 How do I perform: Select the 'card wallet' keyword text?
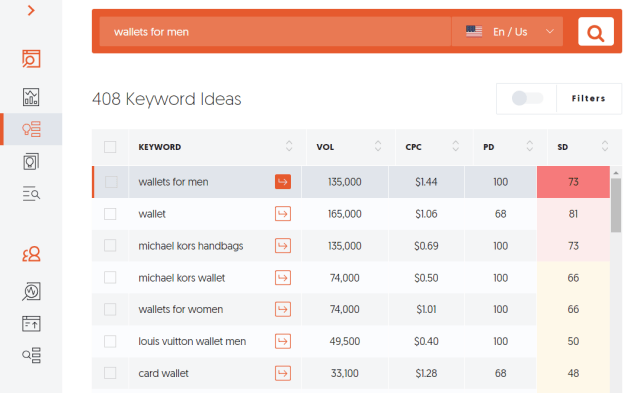[x=163, y=373]
